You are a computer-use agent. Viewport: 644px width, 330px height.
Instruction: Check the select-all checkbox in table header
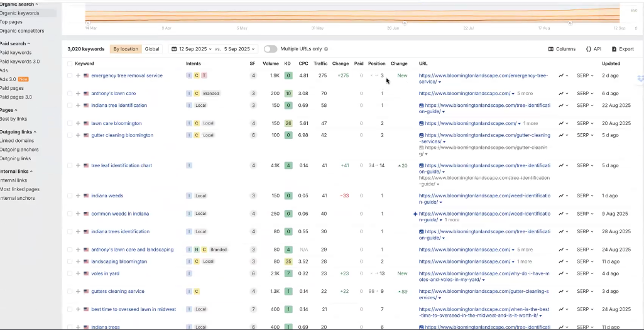[70, 63]
